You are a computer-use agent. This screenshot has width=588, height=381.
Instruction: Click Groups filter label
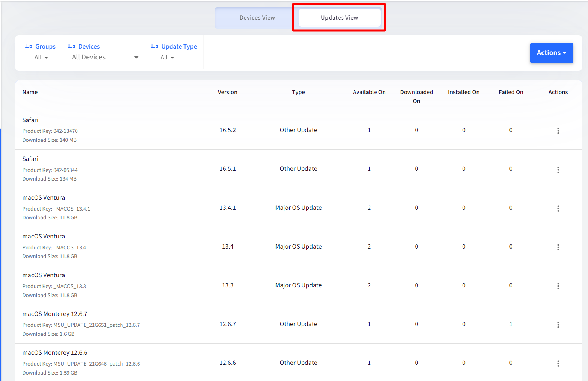click(45, 46)
